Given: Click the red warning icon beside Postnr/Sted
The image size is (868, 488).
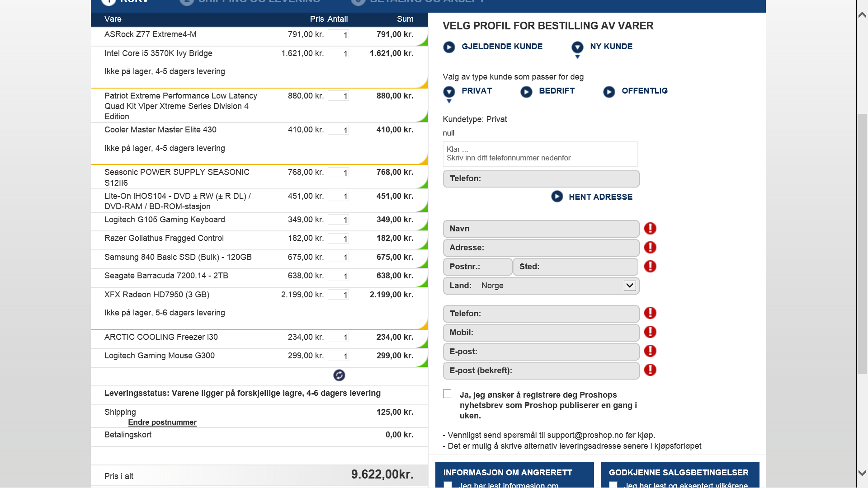Looking at the screenshot, I should pos(650,267).
